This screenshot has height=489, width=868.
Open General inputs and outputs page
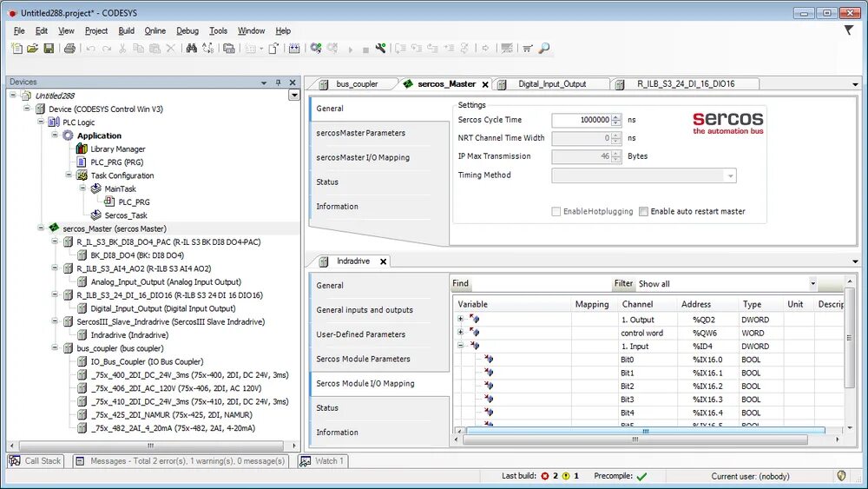[365, 310]
